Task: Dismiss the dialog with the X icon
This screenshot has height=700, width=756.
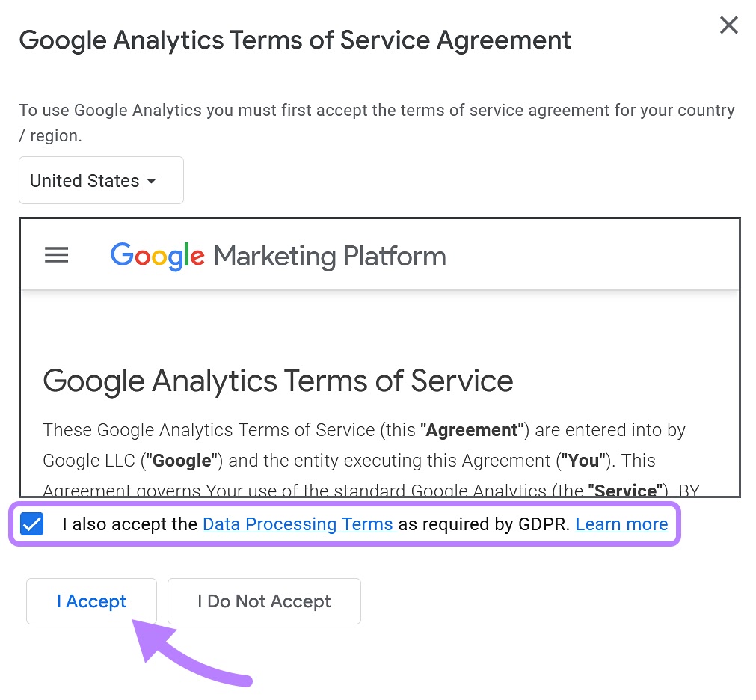Action: (x=728, y=25)
